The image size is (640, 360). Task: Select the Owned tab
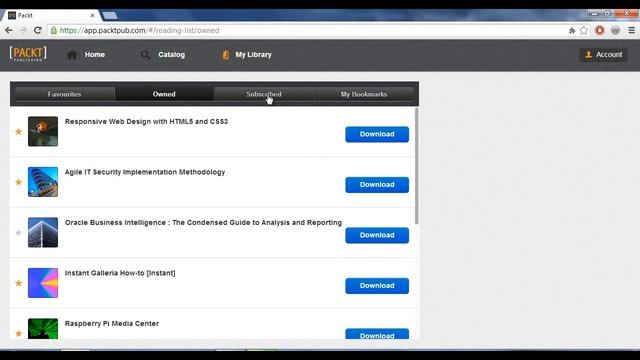point(164,94)
